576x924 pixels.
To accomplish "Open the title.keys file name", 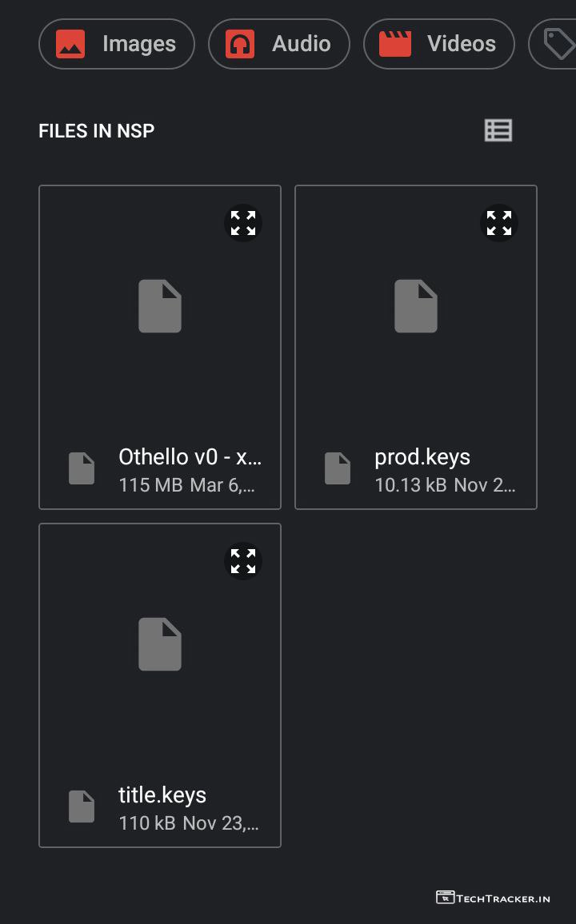I will (162, 795).
